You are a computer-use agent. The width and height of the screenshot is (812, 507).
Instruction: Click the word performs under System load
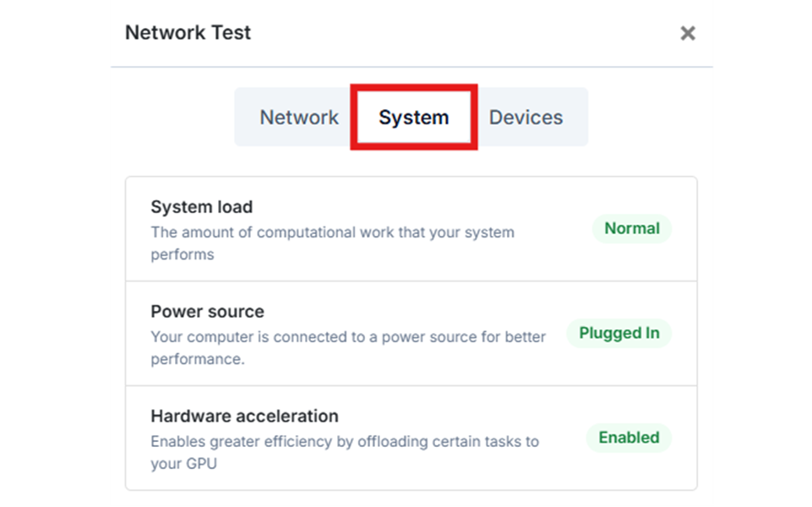183,255
